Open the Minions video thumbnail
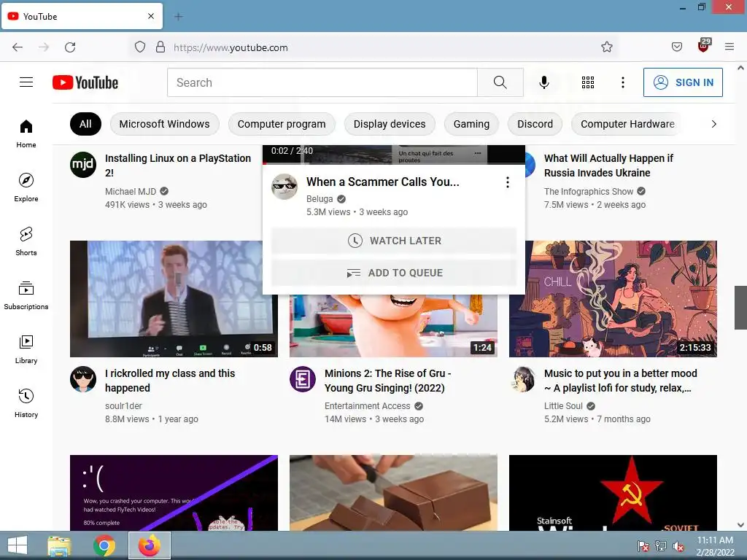 [x=393, y=326]
